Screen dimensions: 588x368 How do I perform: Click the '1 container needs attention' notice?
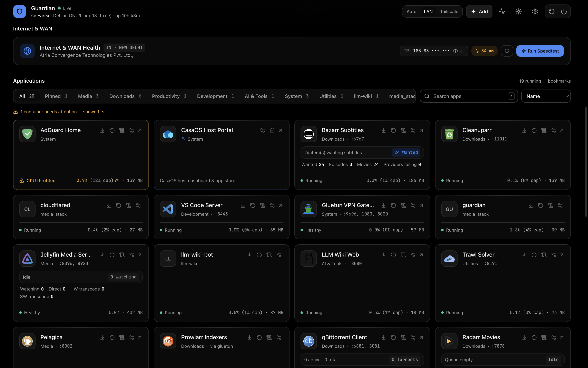coord(60,112)
